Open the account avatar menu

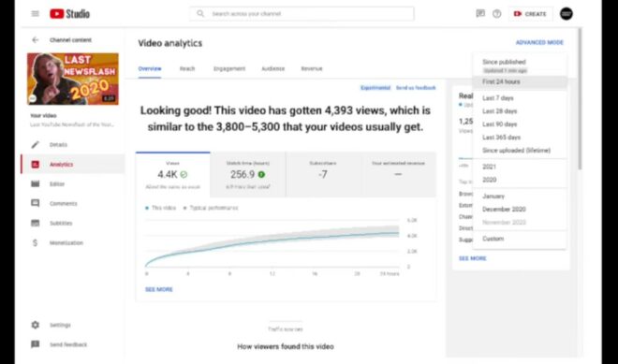(566, 14)
